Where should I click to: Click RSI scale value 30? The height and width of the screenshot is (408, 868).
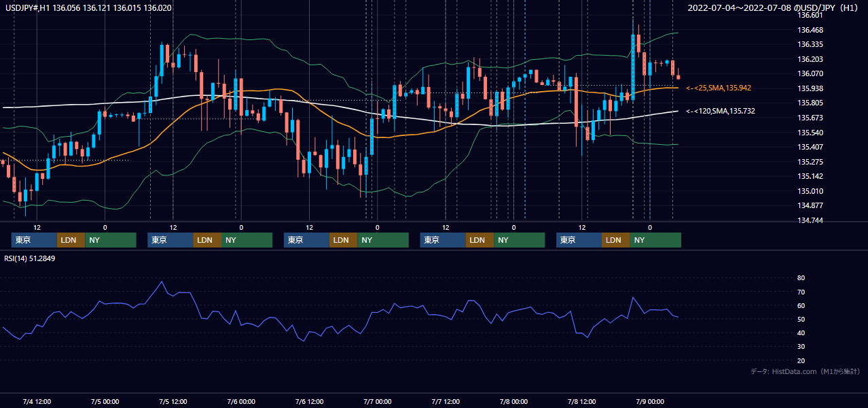coord(801,347)
